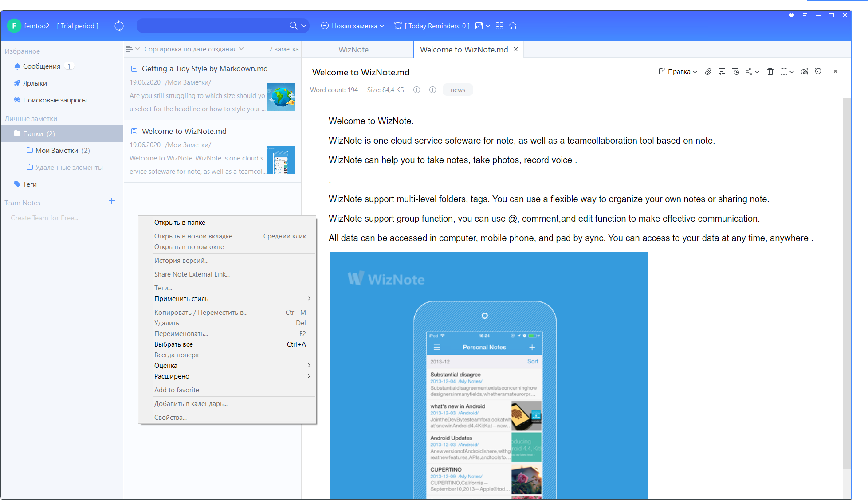Screen dimensions: 868x500
Task: Choose История версий from context menu
Action: coord(228,261)
